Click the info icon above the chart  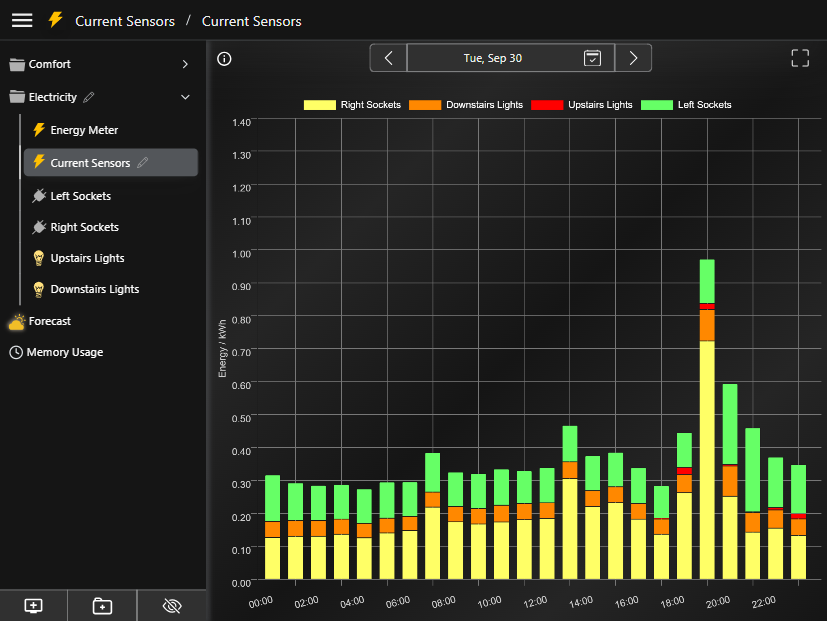(x=223, y=58)
